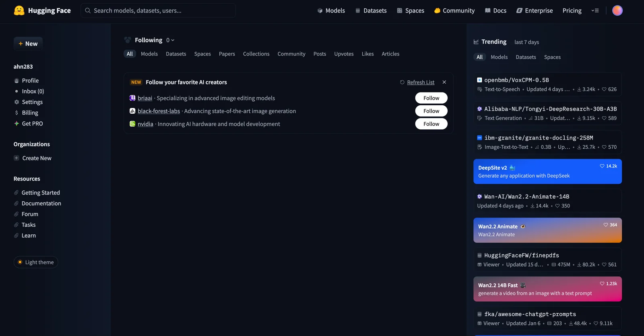Select the Spaces tab under Trending
Viewport: 644px width, 336px height.
coord(552,57)
